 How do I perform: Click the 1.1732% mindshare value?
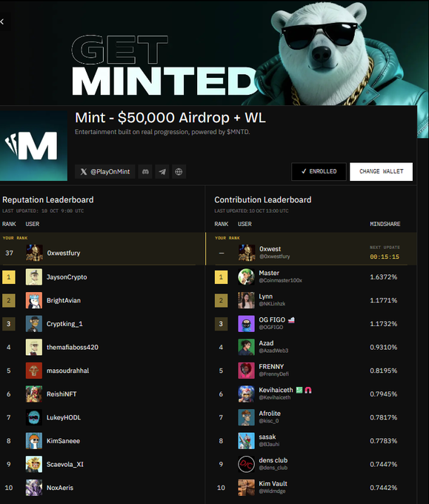[384, 324]
